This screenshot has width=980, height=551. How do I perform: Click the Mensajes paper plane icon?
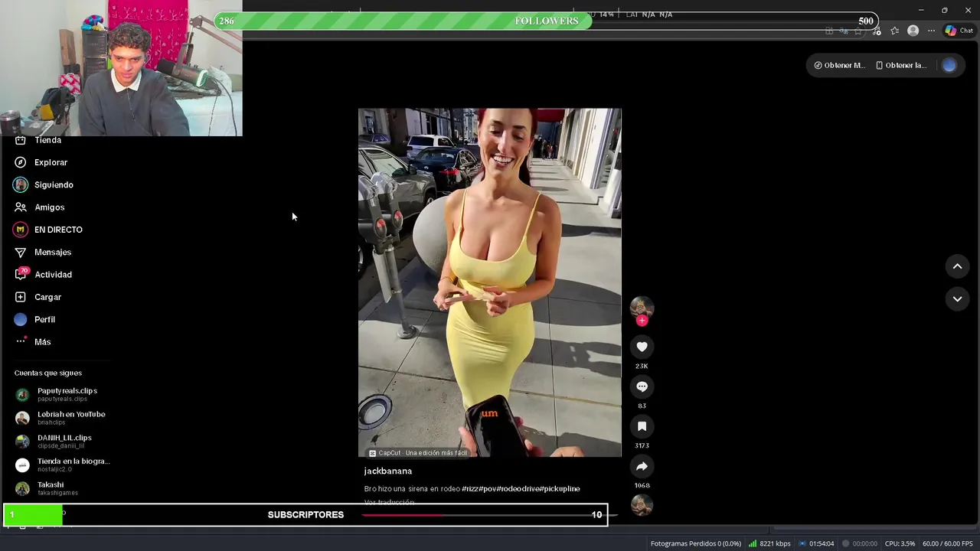click(21, 252)
